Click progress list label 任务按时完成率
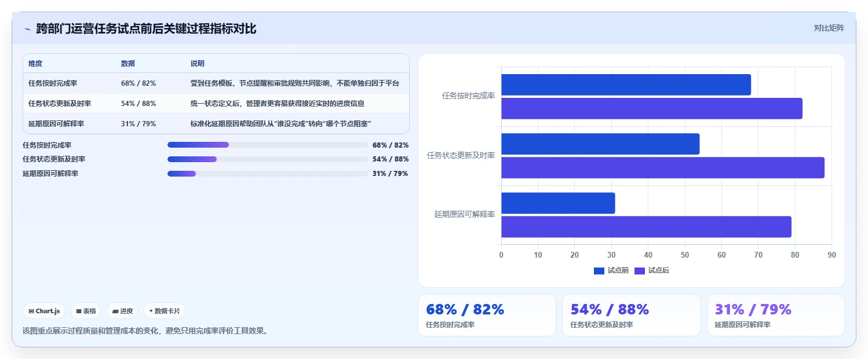Screen dimensions: 868x359 point(47,145)
